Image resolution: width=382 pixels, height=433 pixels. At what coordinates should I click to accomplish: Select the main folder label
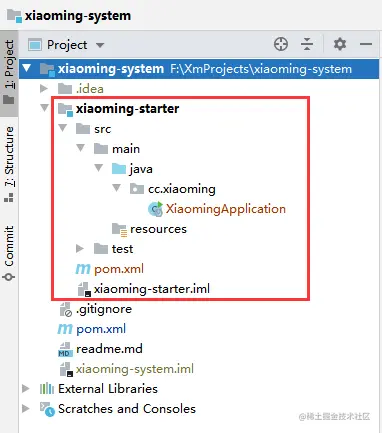126,149
